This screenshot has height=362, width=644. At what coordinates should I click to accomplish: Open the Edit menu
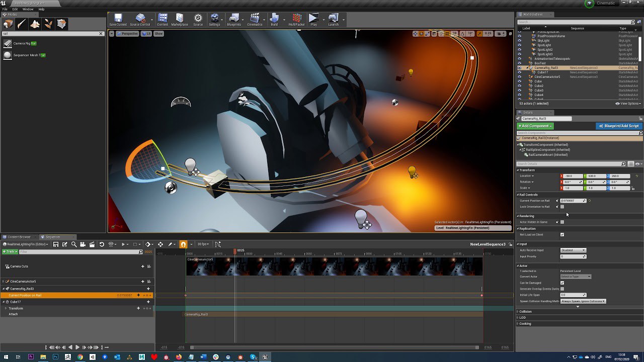click(15, 9)
